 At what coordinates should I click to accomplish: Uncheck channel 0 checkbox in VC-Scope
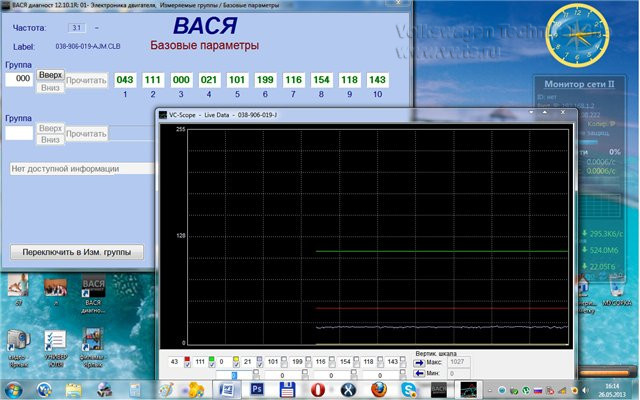coord(236,364)
